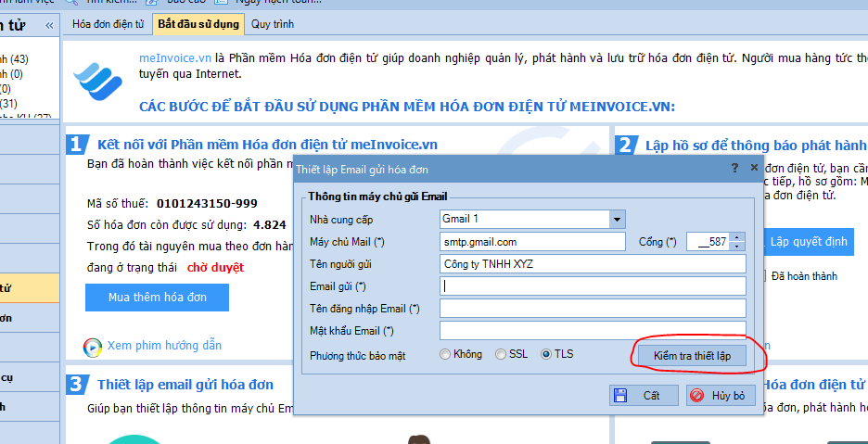The height and width of the screenshot is (444, 868).
Task: Select the Bắt đầu sử dụng tab
Action: pyautogui.click(x=198, y=24)
